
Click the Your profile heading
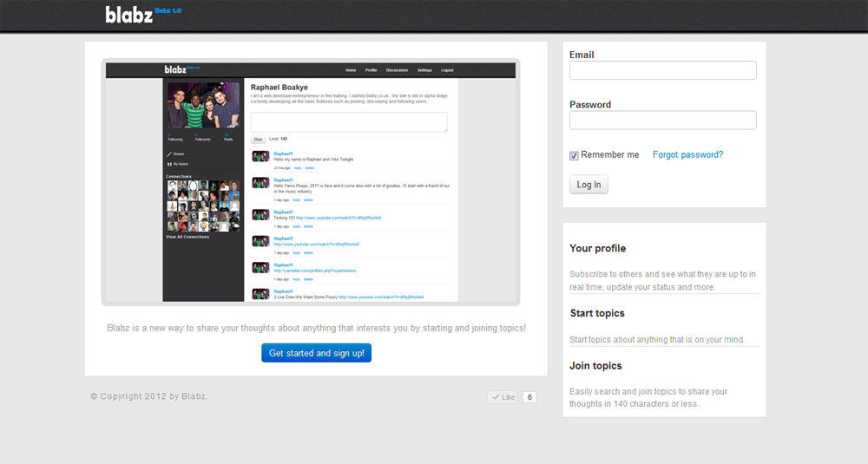[597, 248]
